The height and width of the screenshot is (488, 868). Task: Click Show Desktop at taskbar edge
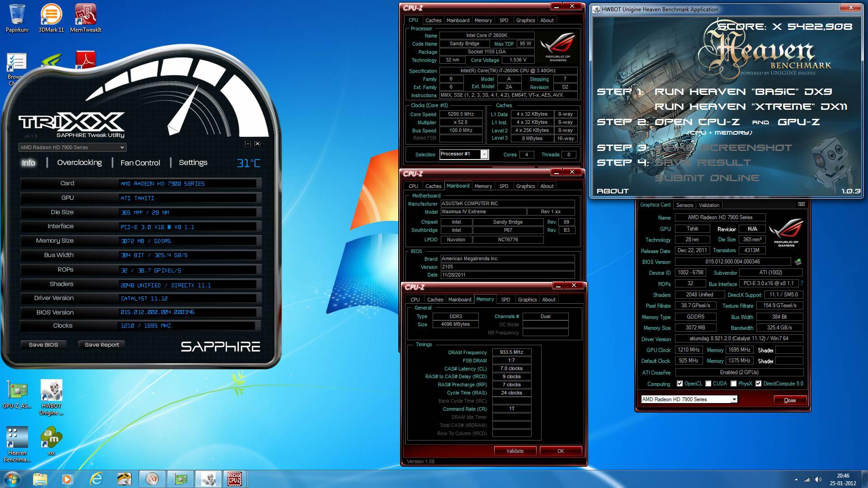point(865,479)
